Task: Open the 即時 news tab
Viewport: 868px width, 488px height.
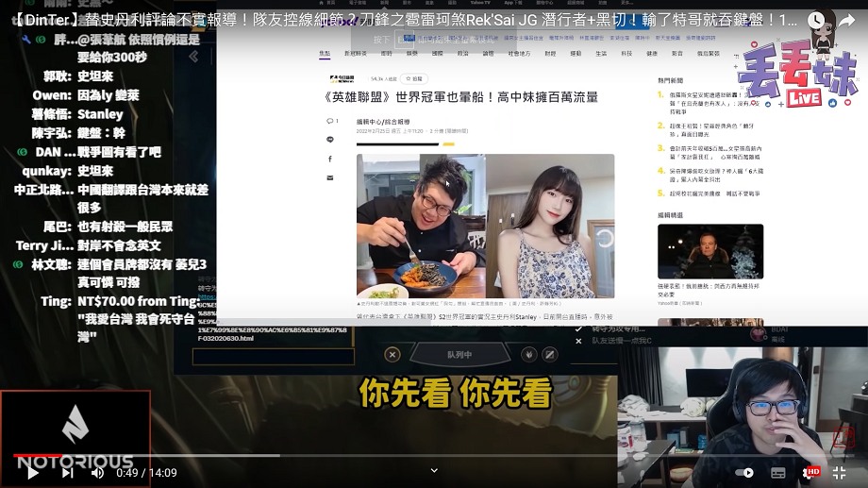Action: (x=387, y=54)
